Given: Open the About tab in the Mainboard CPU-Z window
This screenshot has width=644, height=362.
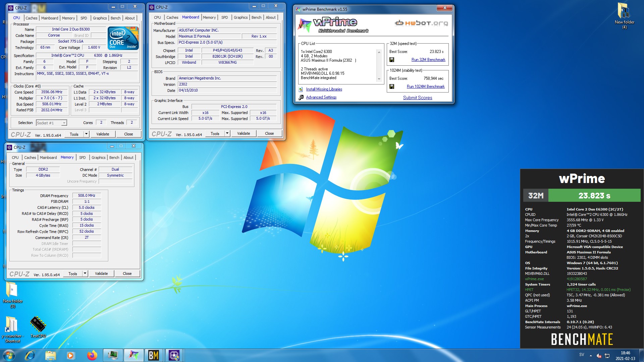Looking at the screenshot, I should 270,17.
